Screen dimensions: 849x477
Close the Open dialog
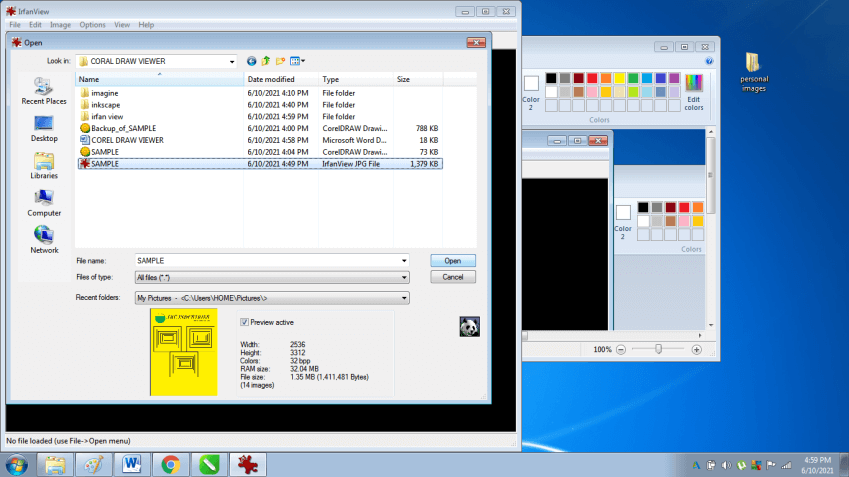tap(476, 42)
